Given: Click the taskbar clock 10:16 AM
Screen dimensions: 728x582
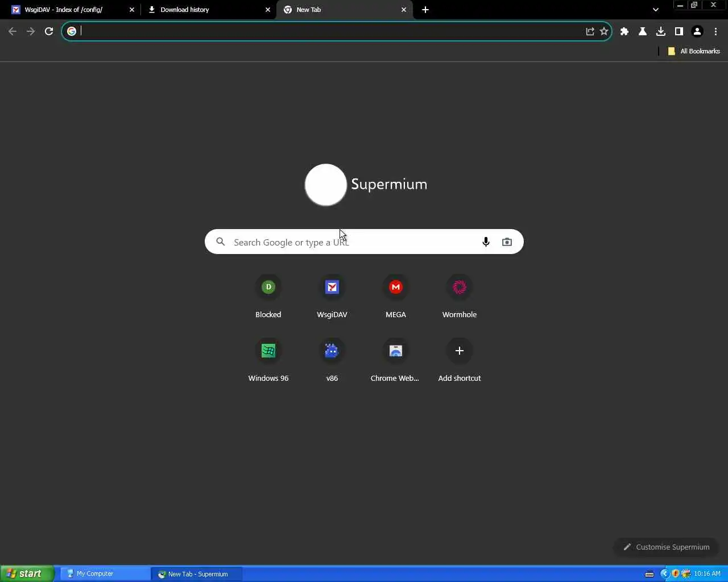Looking at the screenshot, I should pos(707,573).
